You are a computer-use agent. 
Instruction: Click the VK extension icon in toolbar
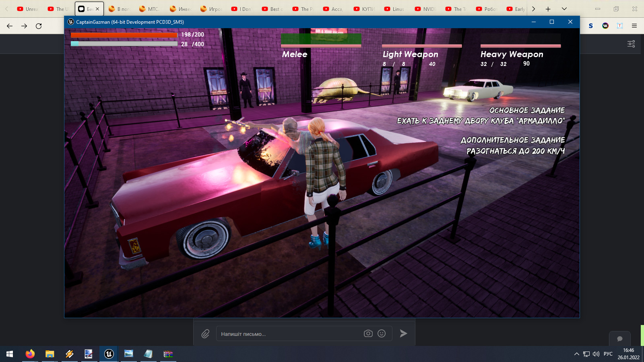click(x=605, y=26)
